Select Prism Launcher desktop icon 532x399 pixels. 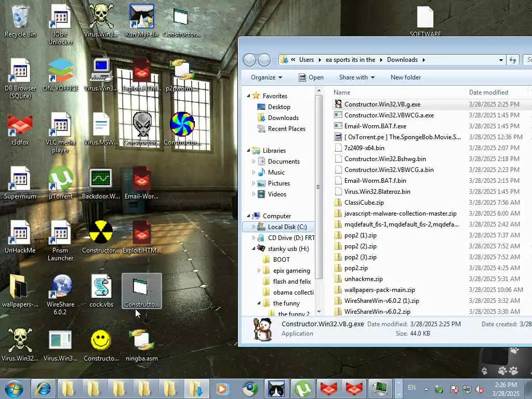point(60,241)
